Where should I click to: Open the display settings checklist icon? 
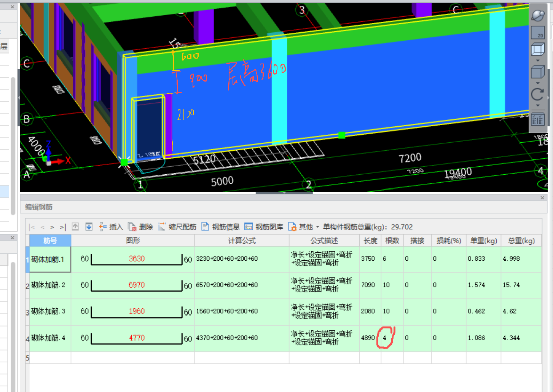pos(537,120)
